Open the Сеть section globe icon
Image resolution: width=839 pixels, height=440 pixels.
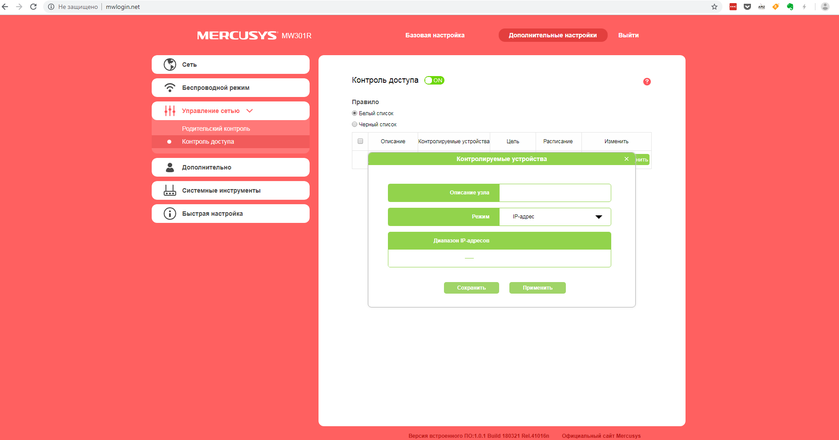(x=170, y=65)
